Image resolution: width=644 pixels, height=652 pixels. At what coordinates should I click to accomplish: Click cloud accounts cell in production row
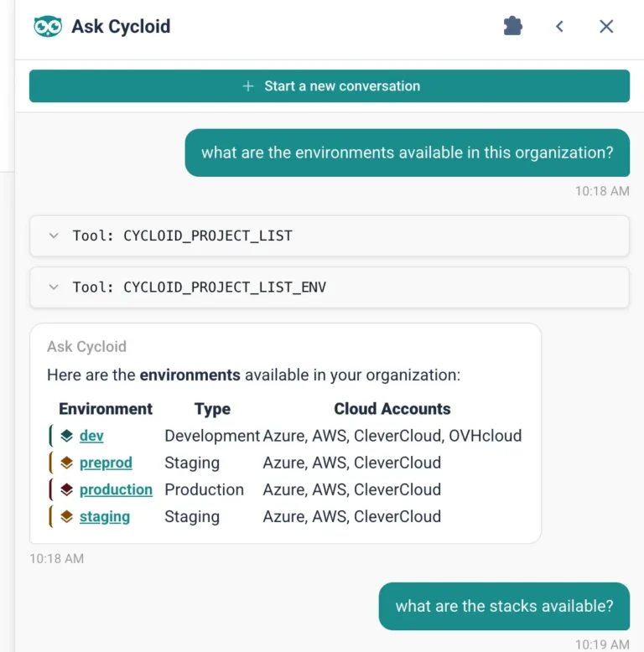(352, 489)
